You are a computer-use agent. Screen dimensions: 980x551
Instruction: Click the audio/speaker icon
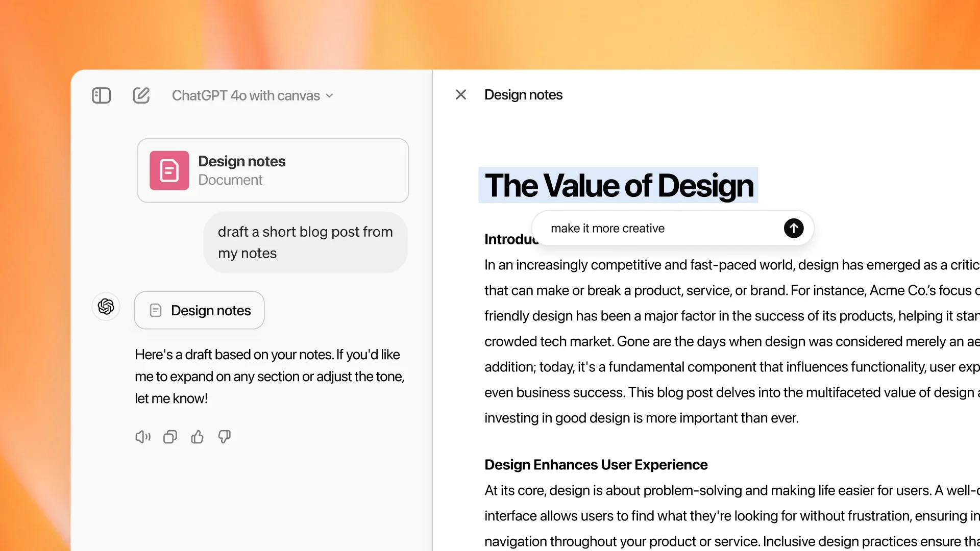tap(142, 437)
